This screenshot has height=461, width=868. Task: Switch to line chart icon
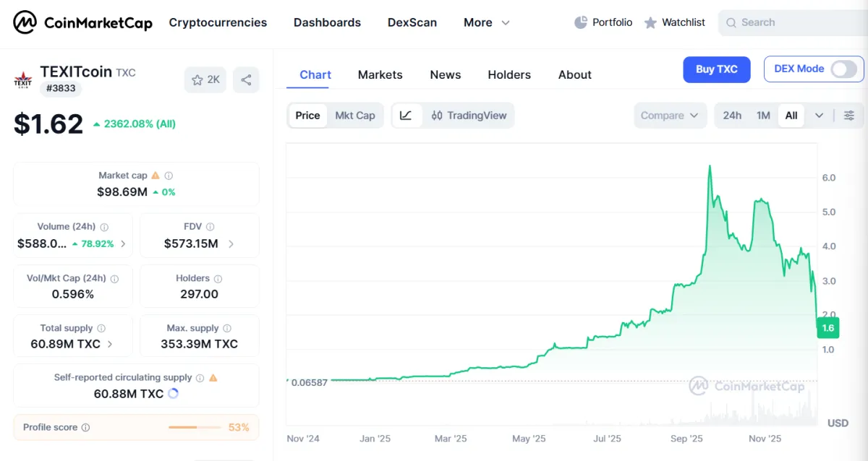tap(406, 116)
